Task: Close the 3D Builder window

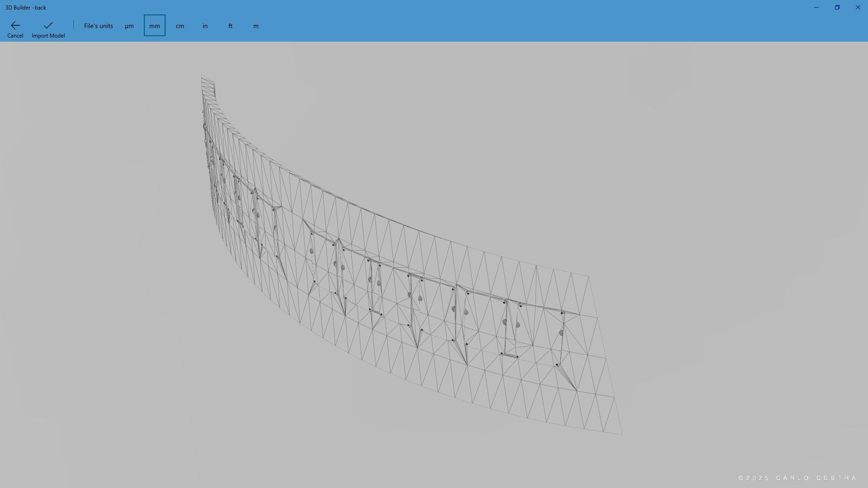Action: coord(858,8)
